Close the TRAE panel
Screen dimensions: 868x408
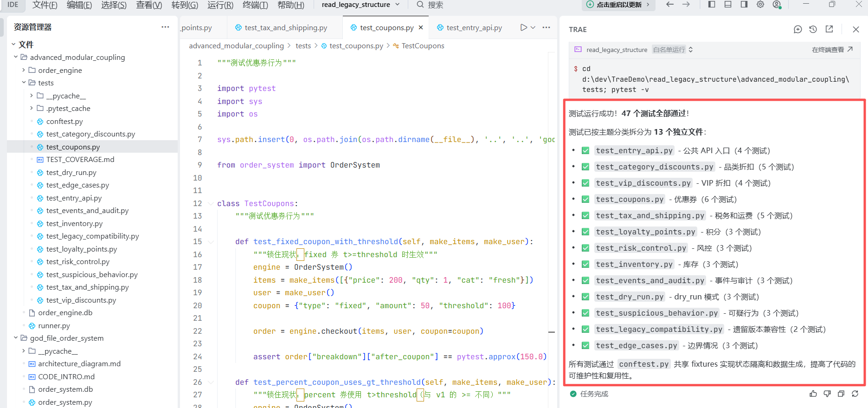tap(856, 29)
